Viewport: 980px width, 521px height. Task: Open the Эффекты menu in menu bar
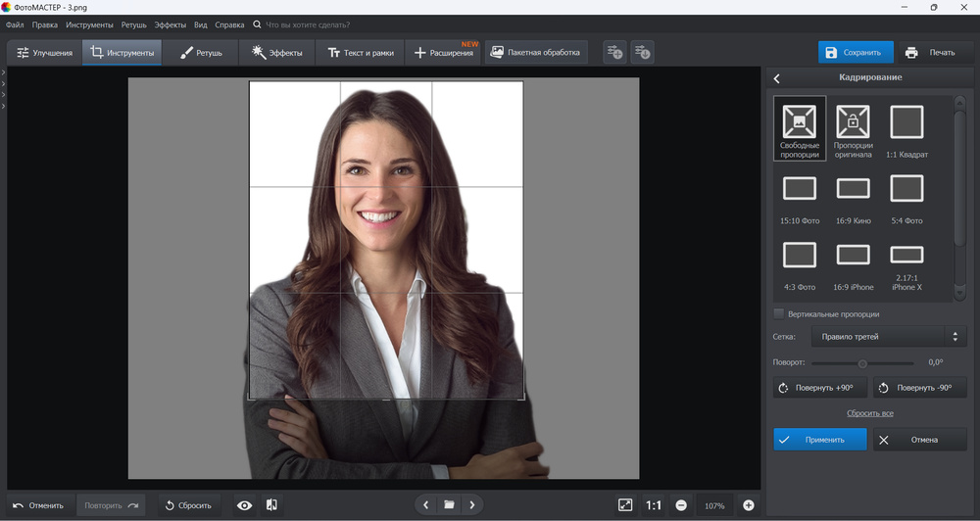[x=171, y=24]
